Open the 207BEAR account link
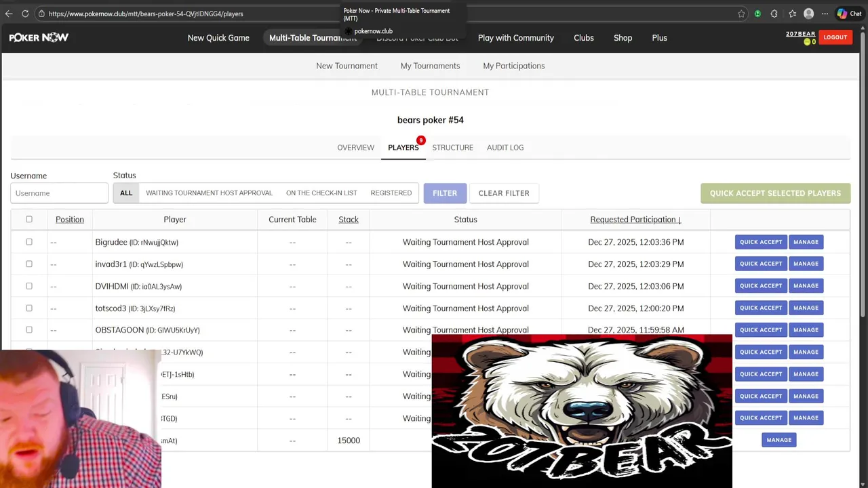This screenshot has width=868, height=488. point(800,34)
